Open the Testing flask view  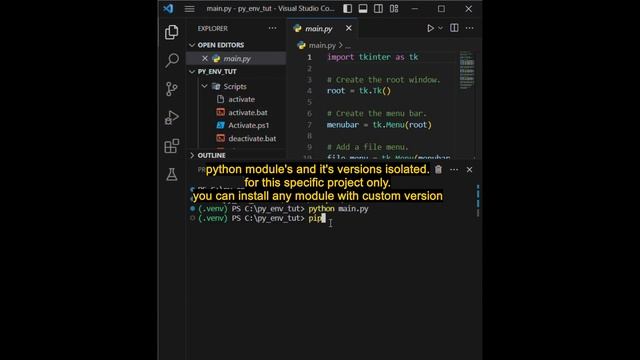pos(172,174)
